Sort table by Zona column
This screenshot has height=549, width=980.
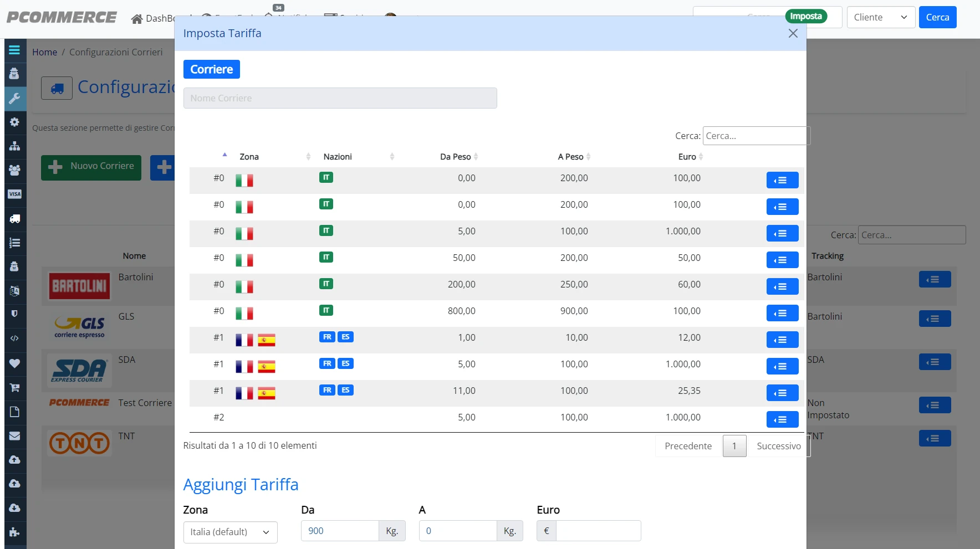tap(249, 157)
